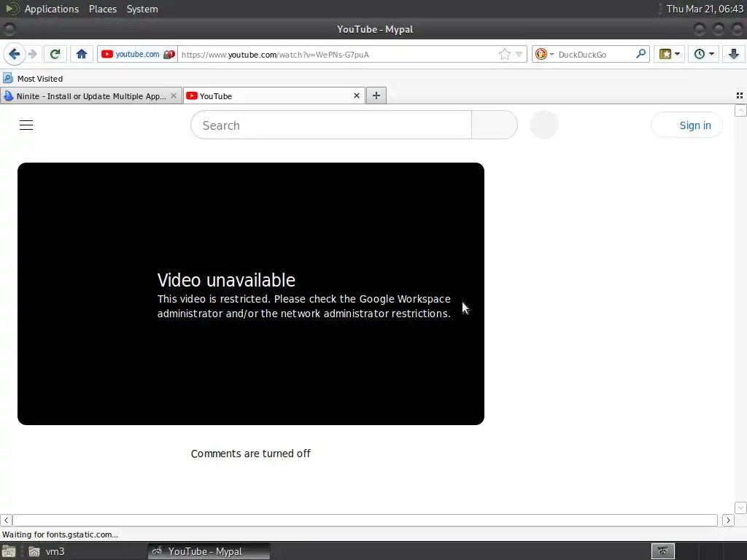Click the YouTube search submit button

pos(495,125)
